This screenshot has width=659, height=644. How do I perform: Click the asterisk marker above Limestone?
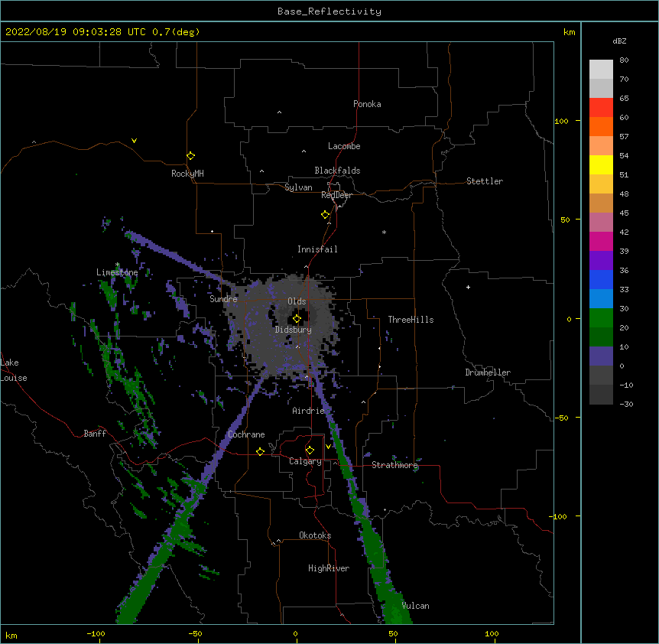[117, 265]
